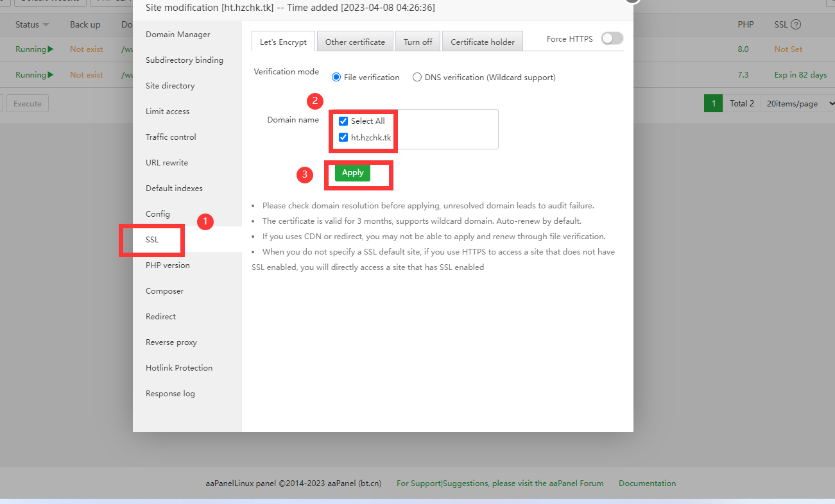The width and height of the screenshot is (835, 504).
Task: Uncheck the ht.hzchk.tk domain checkbox
Action: 343,137
